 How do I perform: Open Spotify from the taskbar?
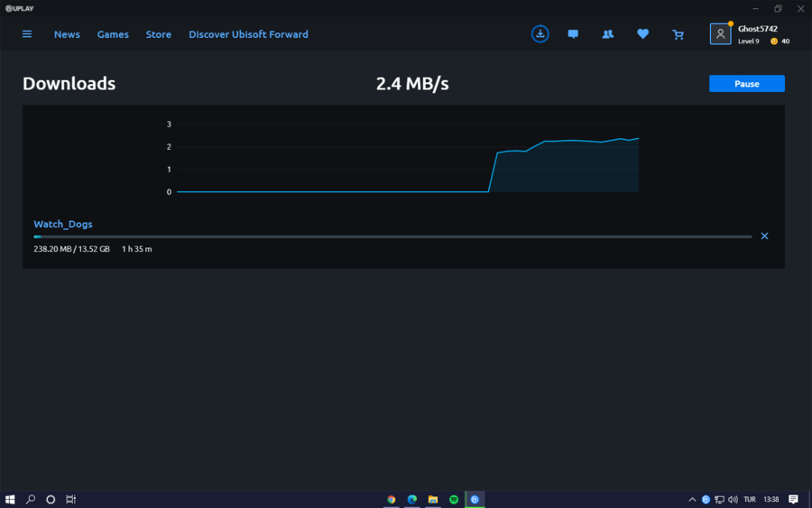coord(454,499)
